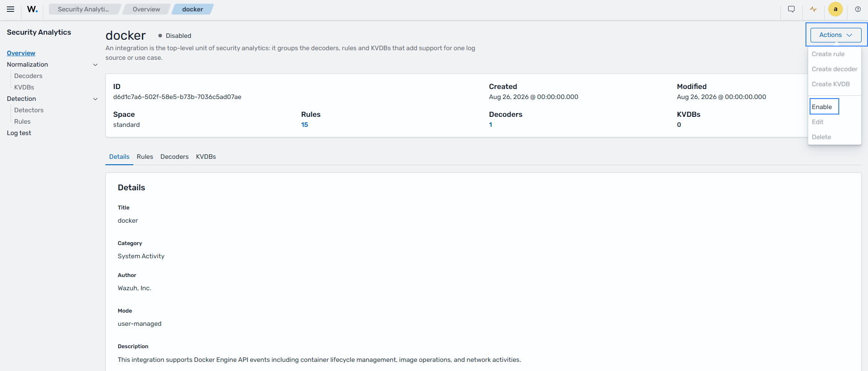Open the Rules count link 15
This screenshot has height=371, width=868.
(x=304, y=125)
